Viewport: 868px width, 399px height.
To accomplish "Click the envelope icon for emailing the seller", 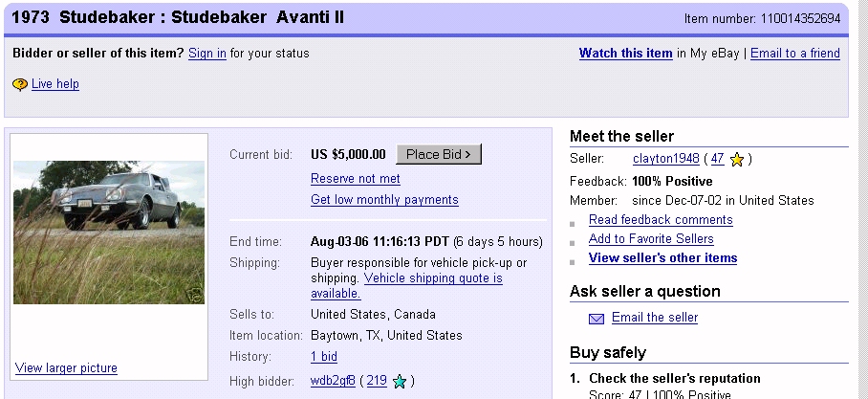I will point(597,319).
